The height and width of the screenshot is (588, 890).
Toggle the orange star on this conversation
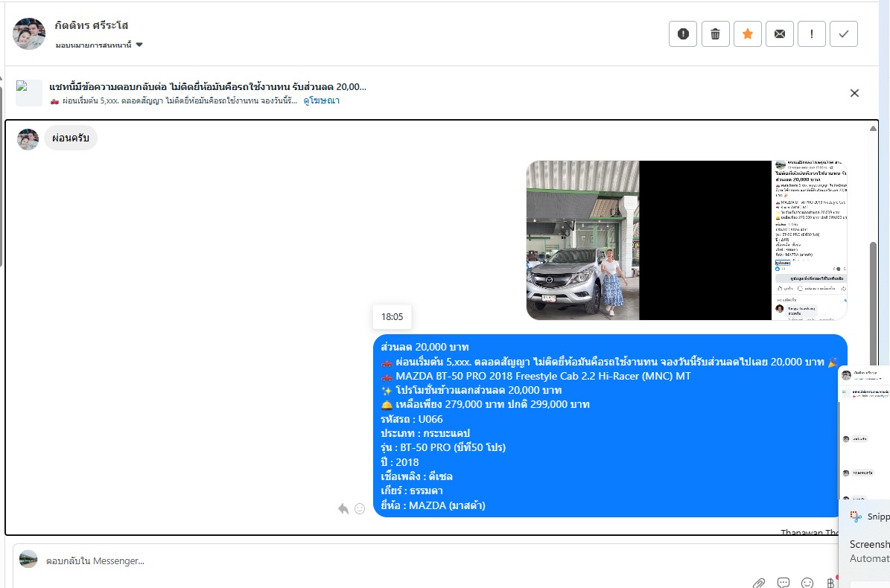[748, 34]
